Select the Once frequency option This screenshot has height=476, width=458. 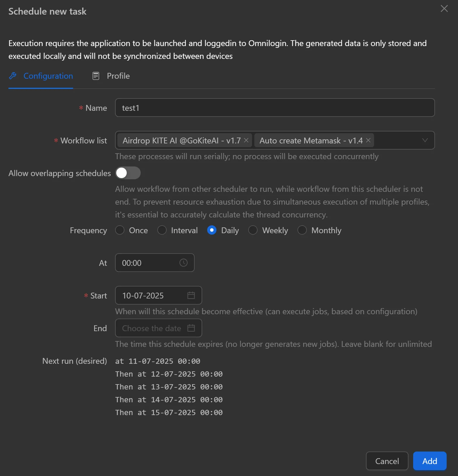tap(120, 230)
